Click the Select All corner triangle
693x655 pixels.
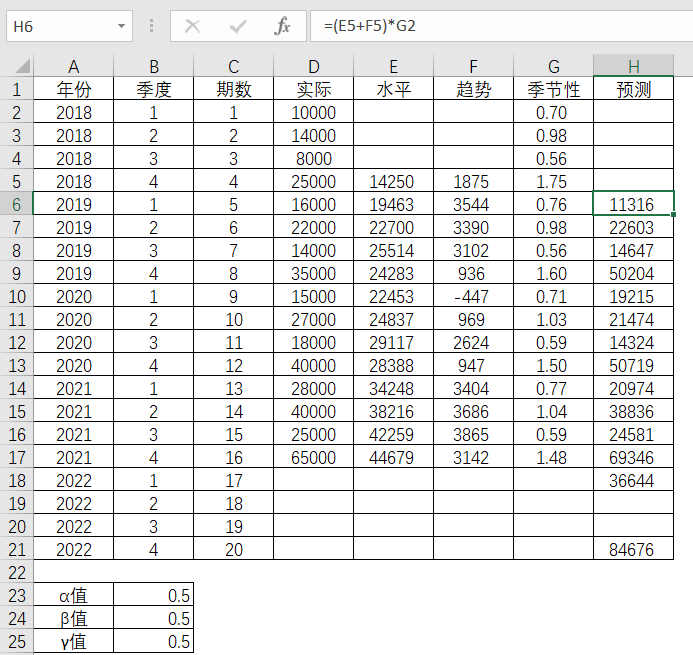(x=17, y=67)
